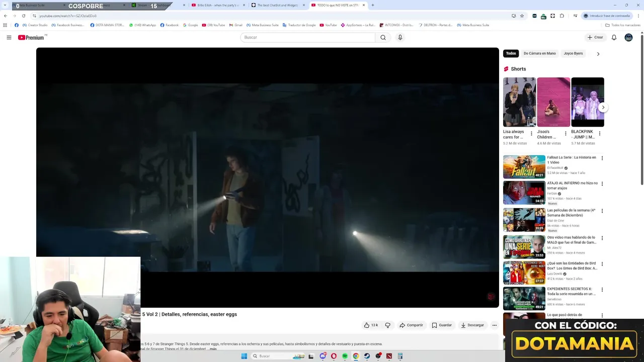
Task: Open the account avatar menu
Action: pos(628,37)
